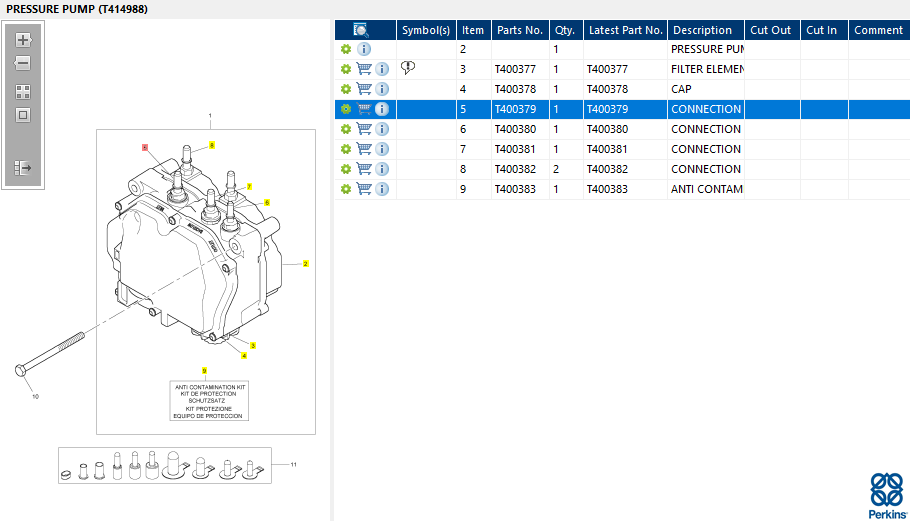Click yellow callout 9 above anti contamination kit
Screen dimensions: 910x521
(x=204, y=371)
